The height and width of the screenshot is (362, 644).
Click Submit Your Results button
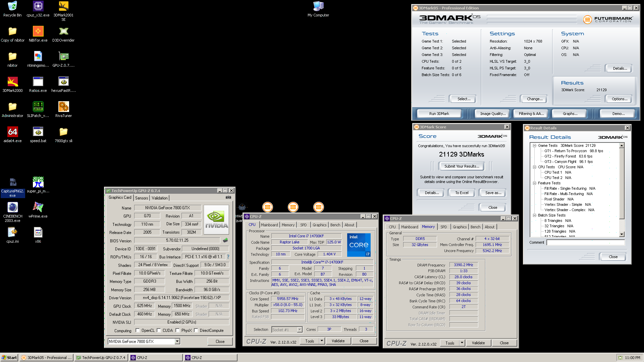click(462, 166)
